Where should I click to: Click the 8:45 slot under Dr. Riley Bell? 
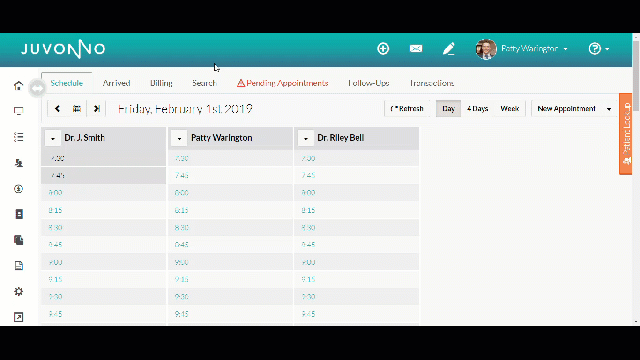(x=357, y=244)
